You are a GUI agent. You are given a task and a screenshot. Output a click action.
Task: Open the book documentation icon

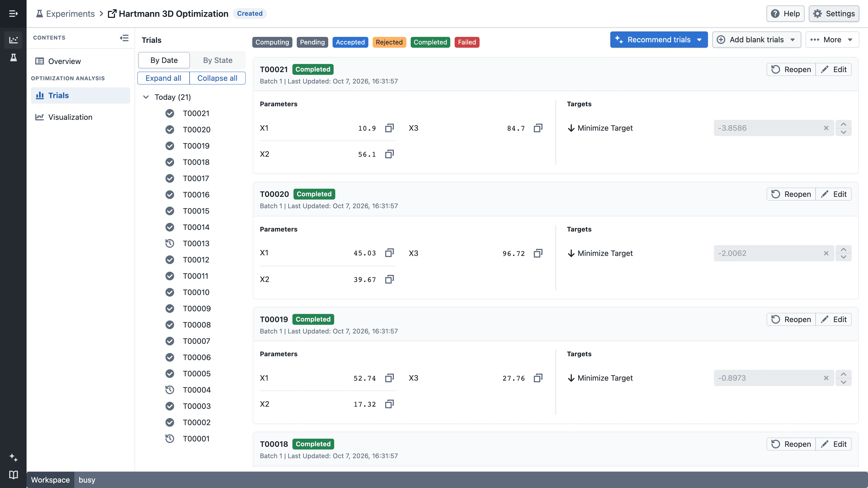coord(13,475)
